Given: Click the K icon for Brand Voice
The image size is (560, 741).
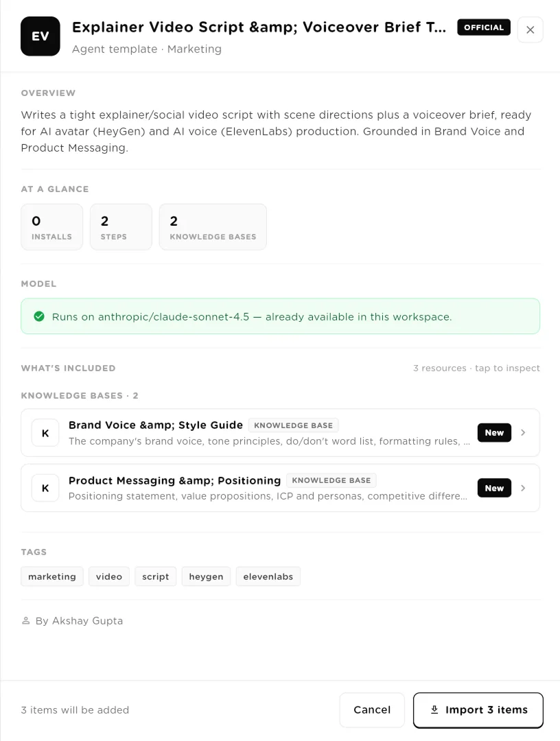Looking at the screenshot, I should click(x=45, y=433).
